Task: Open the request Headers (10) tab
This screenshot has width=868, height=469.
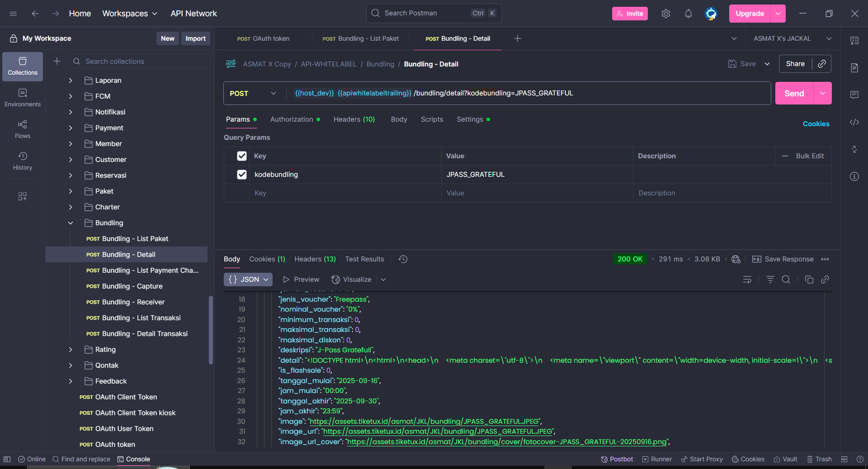Action: (x=354, y=119)
